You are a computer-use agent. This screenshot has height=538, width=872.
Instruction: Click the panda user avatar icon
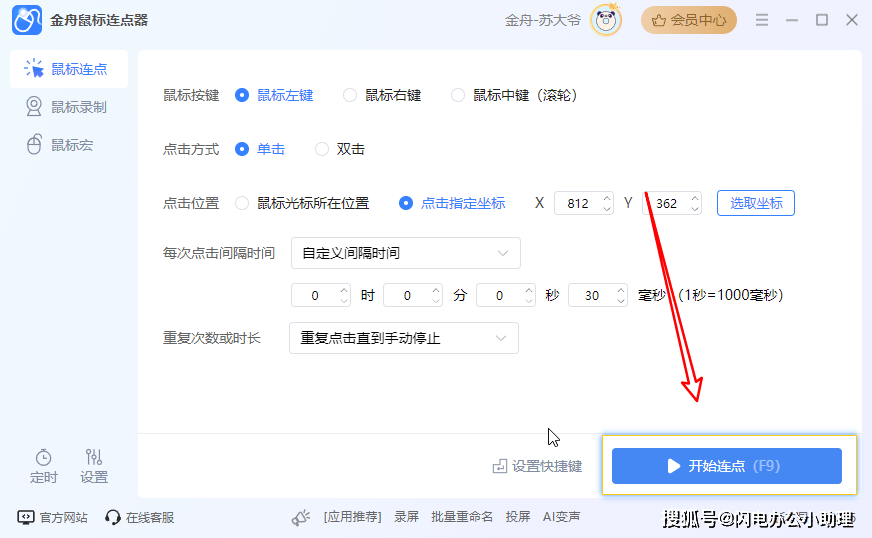point(606,21)
